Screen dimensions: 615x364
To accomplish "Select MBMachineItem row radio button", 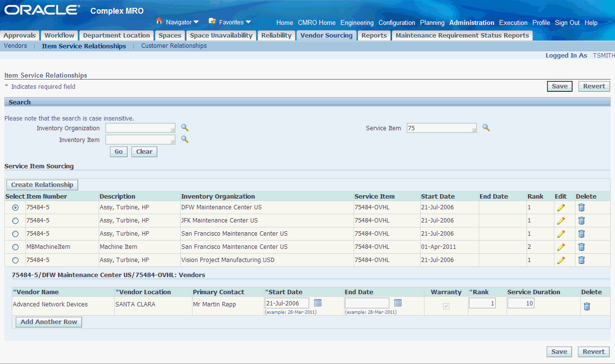I will point(16,247).
